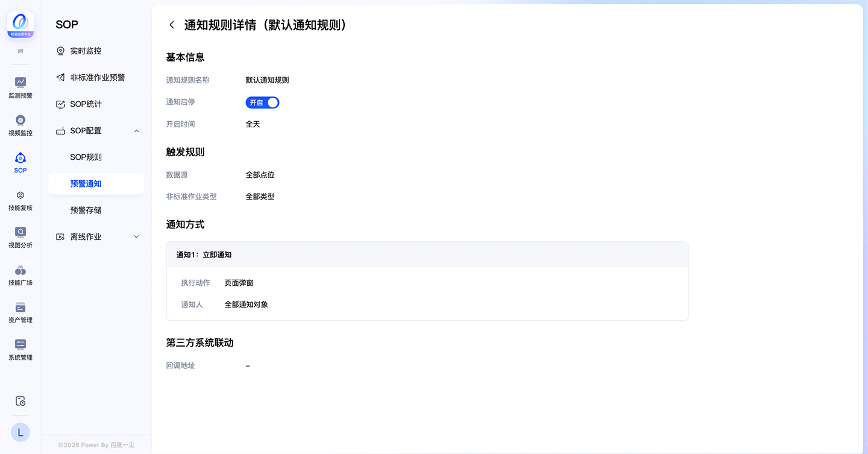Screen dimensions: 868x454
Task: Click the 回调地址 label
Action: click(180, 365)
